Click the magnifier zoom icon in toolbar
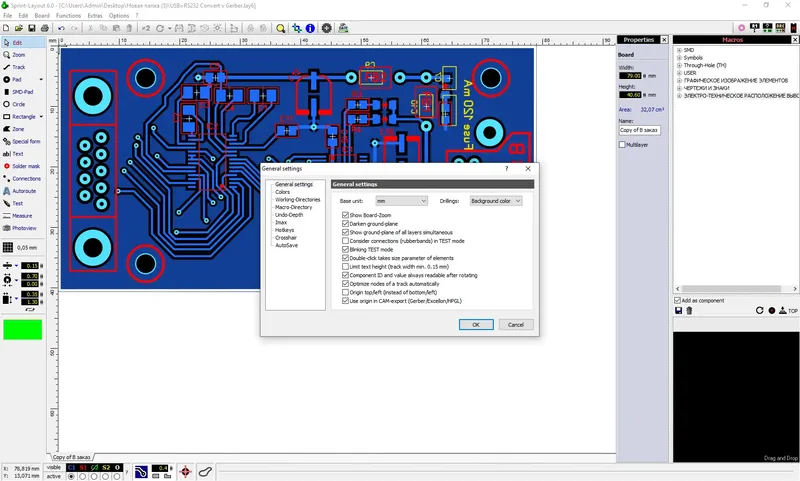 pos(281,28)
